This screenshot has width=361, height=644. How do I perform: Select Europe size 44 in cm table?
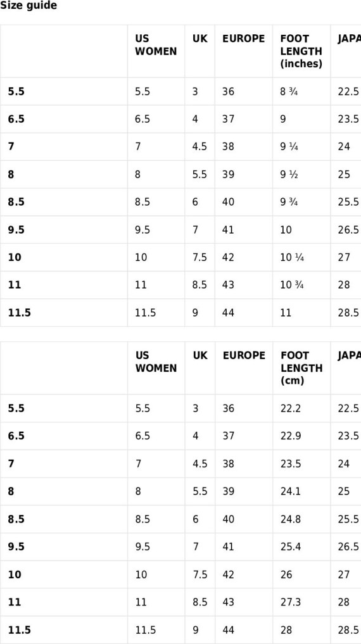pyautogui.click(x=229, y=630)
